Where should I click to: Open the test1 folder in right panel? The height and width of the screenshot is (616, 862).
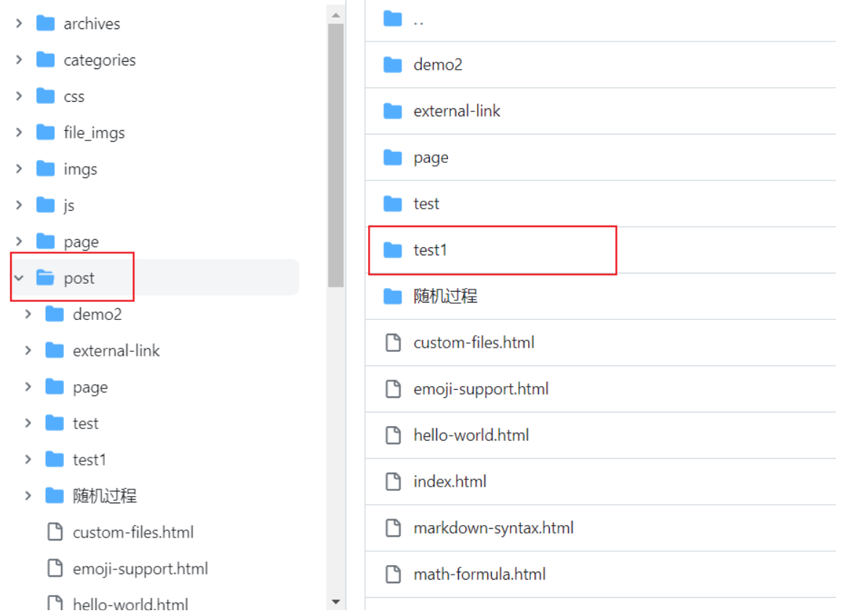click(430, 250)
